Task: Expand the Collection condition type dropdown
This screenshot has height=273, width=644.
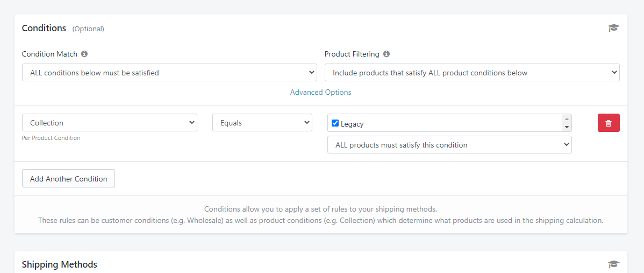Action: [x=110, y=123]
